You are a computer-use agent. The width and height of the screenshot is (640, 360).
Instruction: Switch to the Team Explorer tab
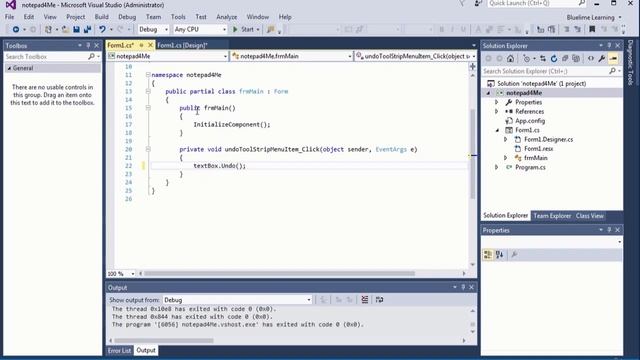click(x=552, y=216)
